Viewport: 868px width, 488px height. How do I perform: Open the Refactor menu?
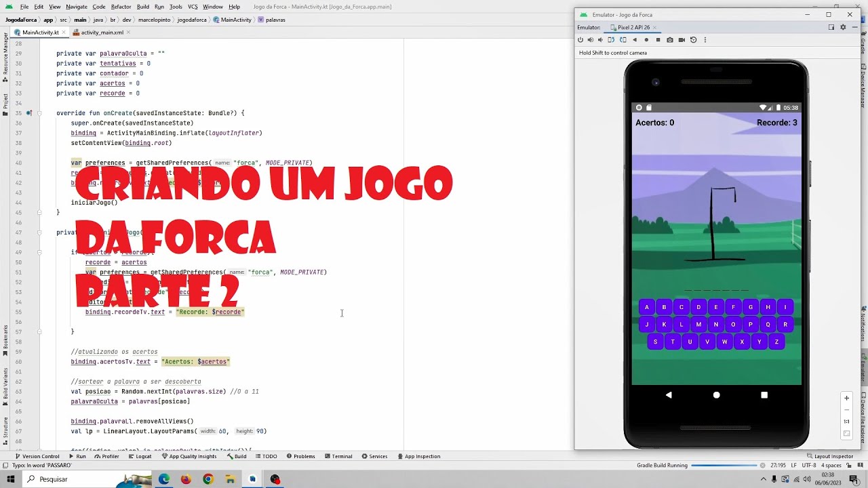(121, 7)
